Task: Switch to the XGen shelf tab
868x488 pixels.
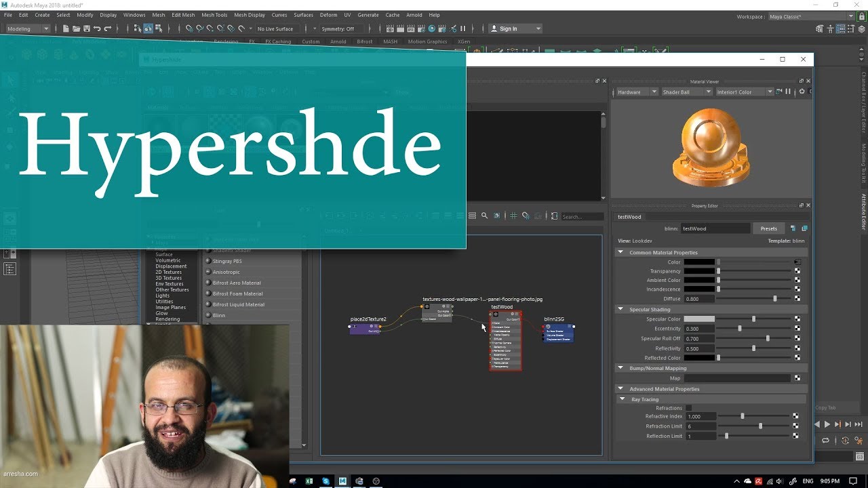Action: (464, 41)
